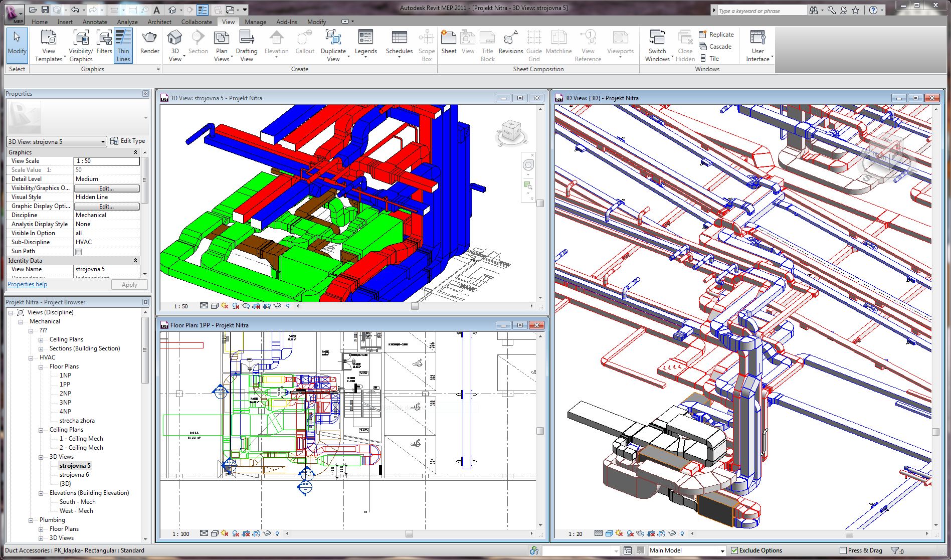Click the horizontal scrollbar of Floor Plan view

(409, 534)
